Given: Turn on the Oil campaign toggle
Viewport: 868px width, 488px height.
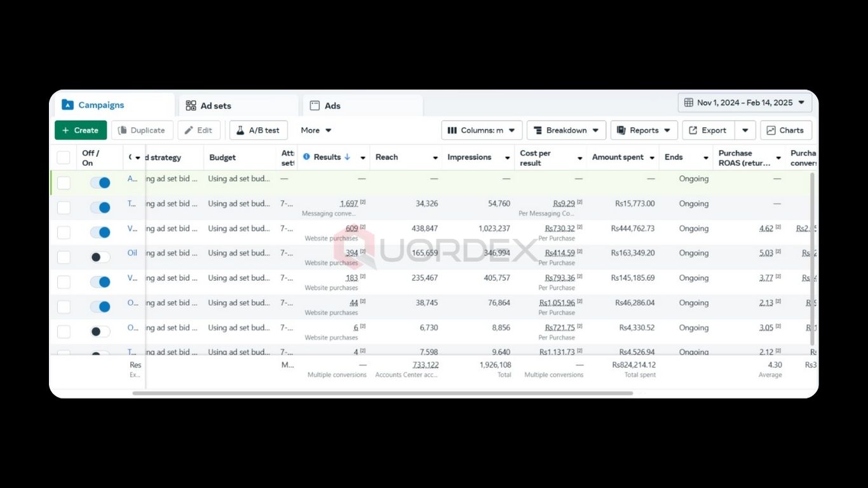Looking at the screenshot, I should [x=100, y=257].
